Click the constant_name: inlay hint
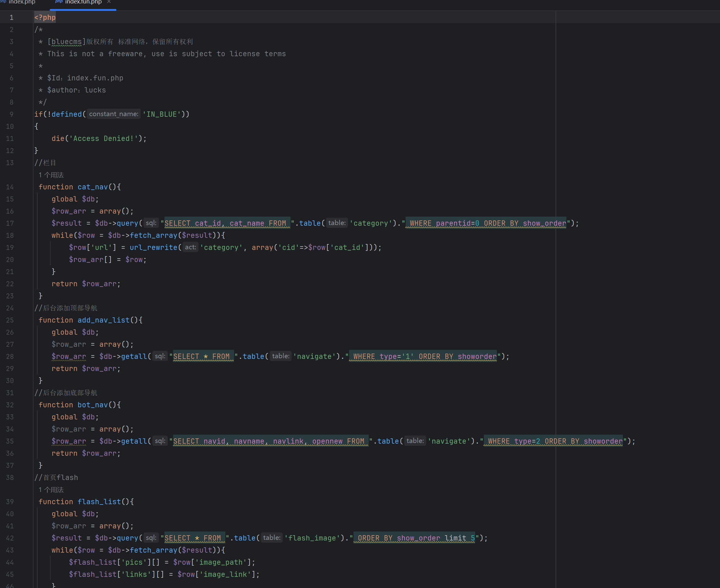720x588 pixels. point(114,114)
